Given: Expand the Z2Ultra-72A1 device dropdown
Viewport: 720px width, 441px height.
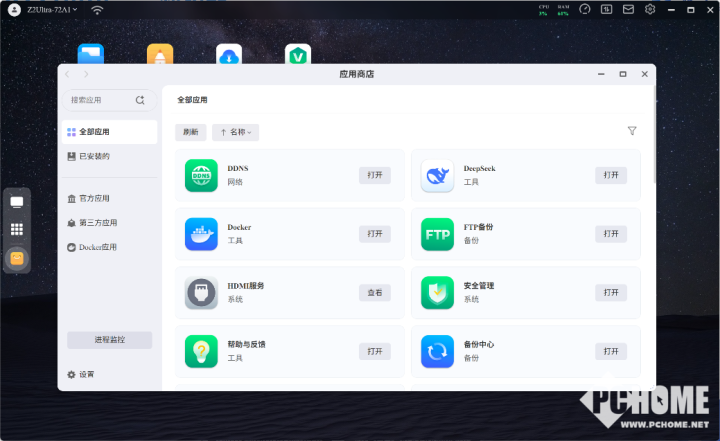Looking at the screenshot, I should click(53, 9).
